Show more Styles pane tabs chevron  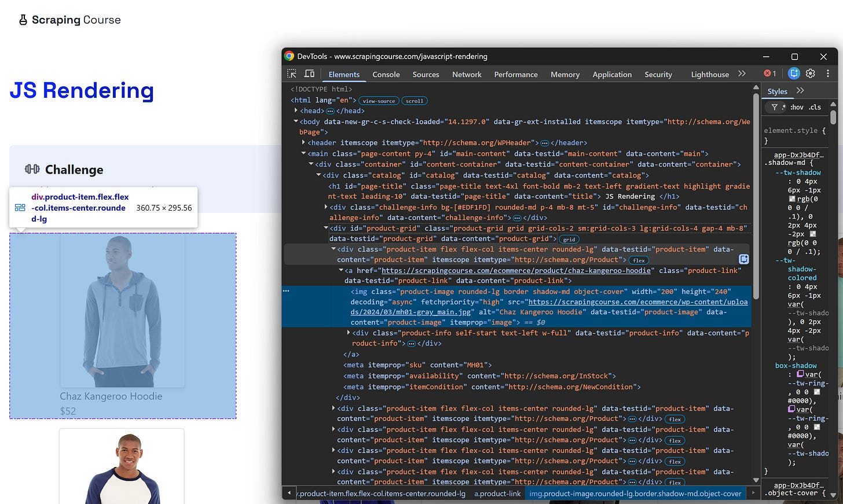pyautogui.click(x=800, y=90)
